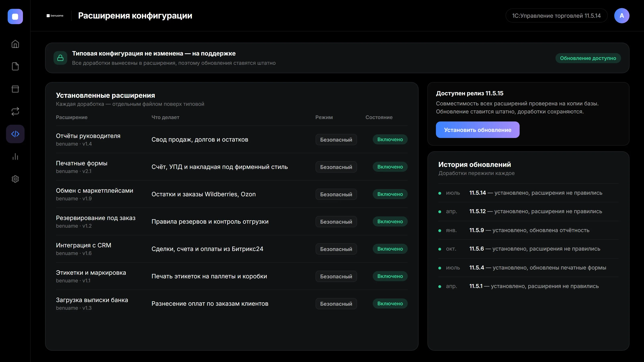The width and height of the screenshot is (644, 362).
Task: Click Безопасный mode for Отчёты руководителя
Action: pos(336,139)
